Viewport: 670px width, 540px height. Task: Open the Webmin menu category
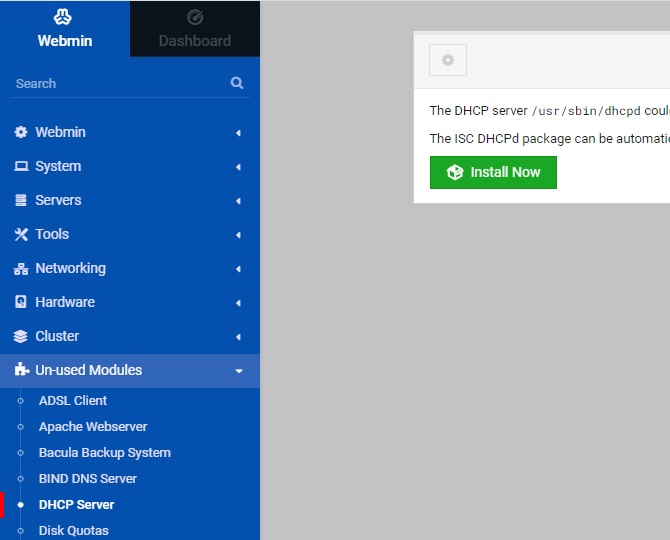(130, 132)
